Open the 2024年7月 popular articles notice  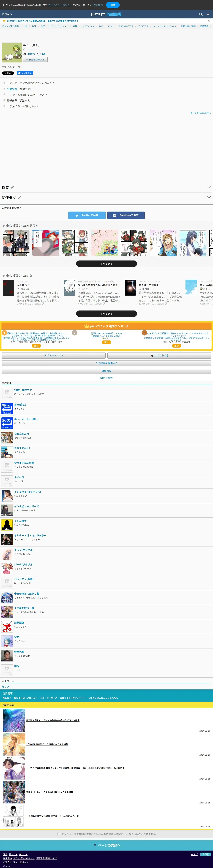coord(42,21)
